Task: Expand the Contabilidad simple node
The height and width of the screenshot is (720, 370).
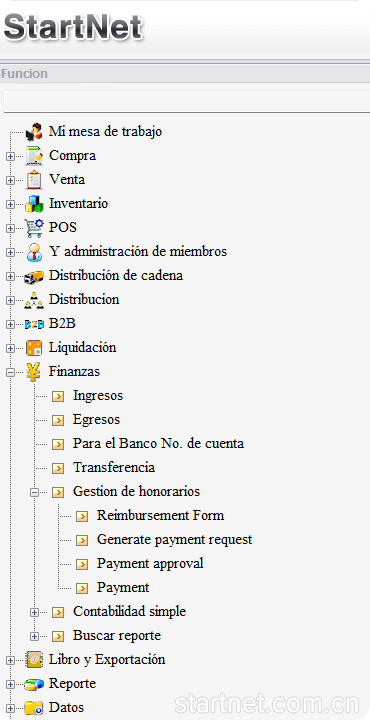Action: tap(34, 612)
